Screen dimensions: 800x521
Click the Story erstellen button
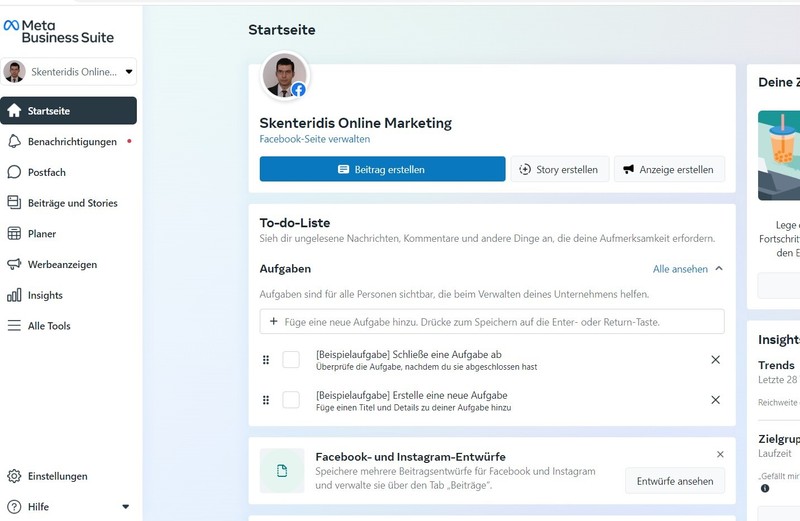pos(560,169)
